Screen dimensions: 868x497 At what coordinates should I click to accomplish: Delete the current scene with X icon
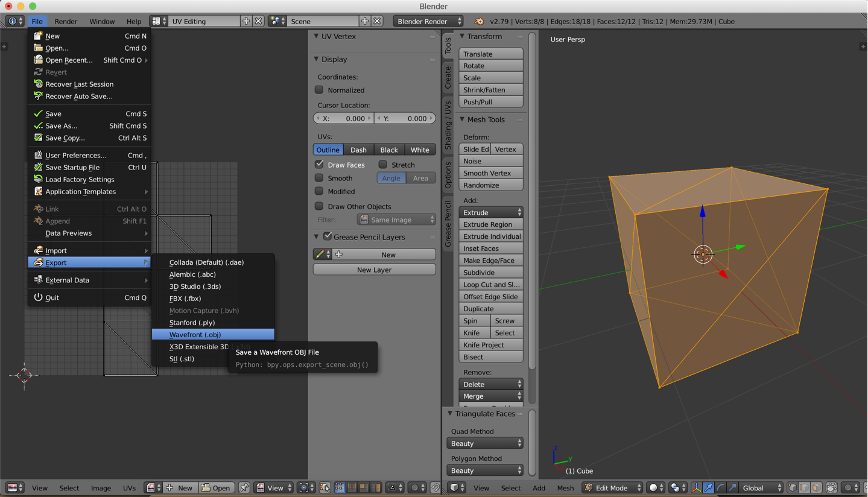(x=378, y=21)
